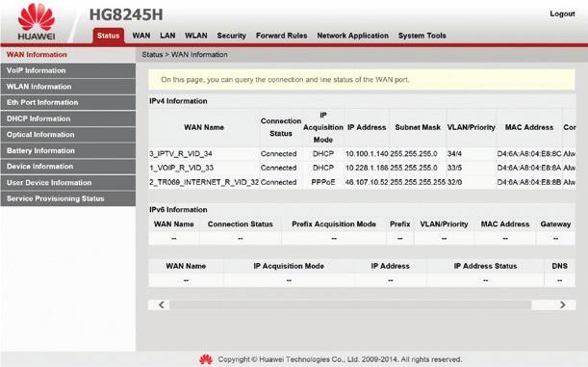
Task: Open Network Application tab
Action: pyautogui.click(x=353, y=36)
